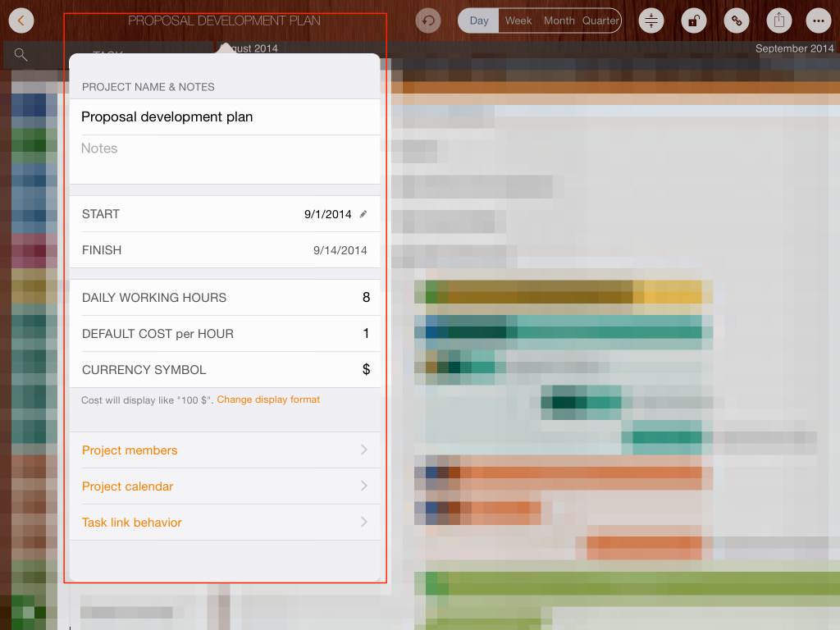The image size is (840, 630).
Task: Toggle the unlock padlock icon
Action: coord(694,21)
